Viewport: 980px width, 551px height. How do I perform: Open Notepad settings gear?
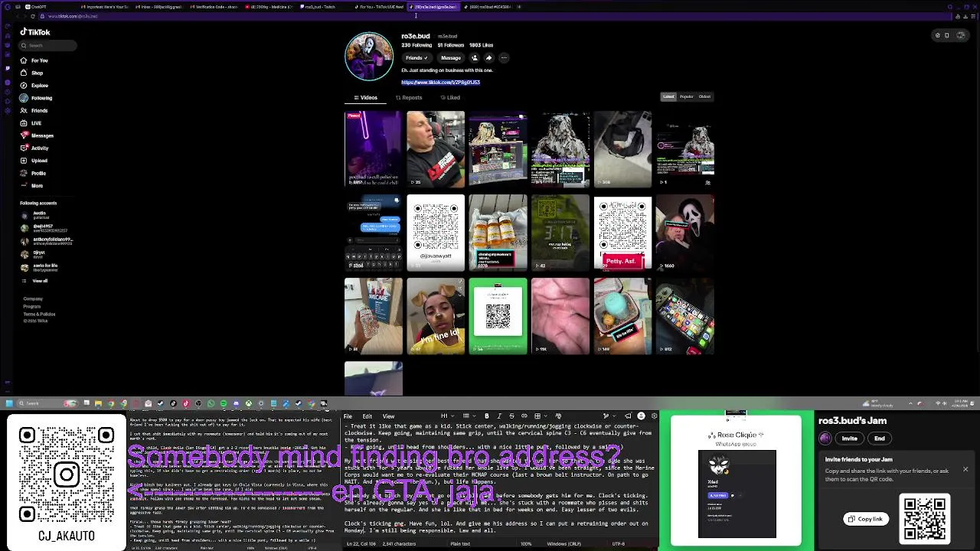tap(653, 416)
